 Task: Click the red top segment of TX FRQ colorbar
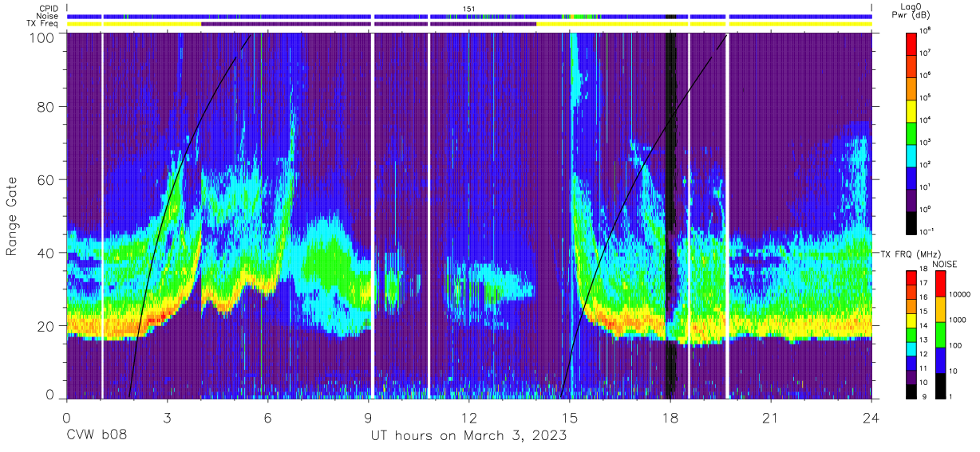pyautogui.click(x=912, y=277)
